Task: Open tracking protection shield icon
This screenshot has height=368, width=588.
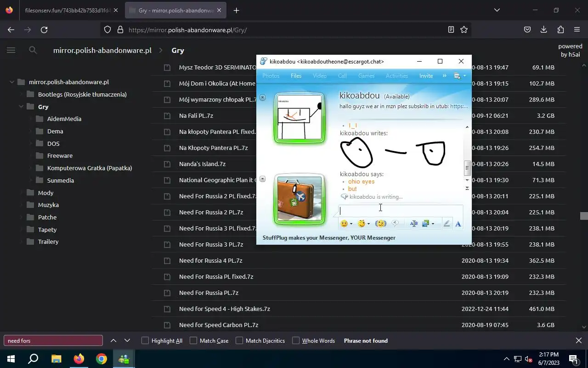Action: [x=107, y=29]
